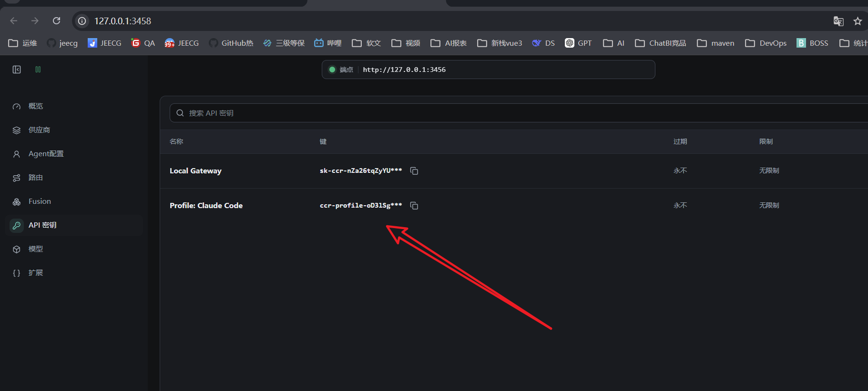Open the 新栈vue3 bookmark folder

click(500, 43)
